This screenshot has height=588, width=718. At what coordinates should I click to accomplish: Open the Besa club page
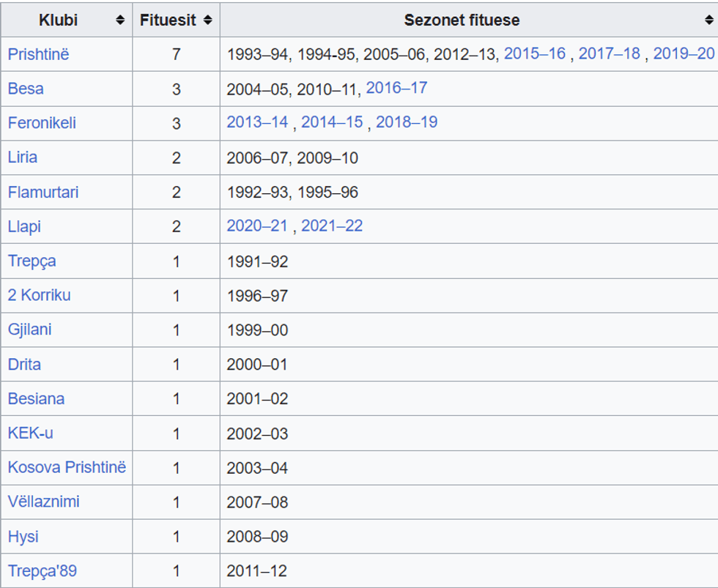[x=26, y=89]
